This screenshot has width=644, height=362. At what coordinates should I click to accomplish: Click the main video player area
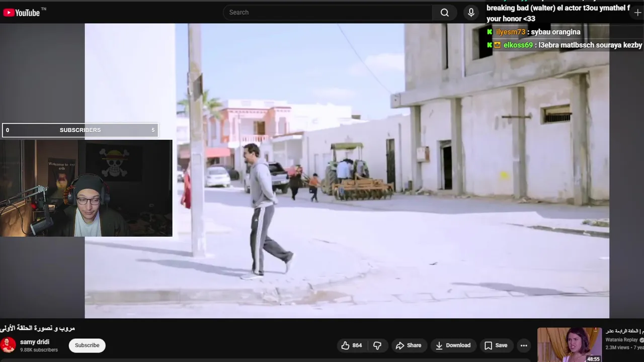347,171
